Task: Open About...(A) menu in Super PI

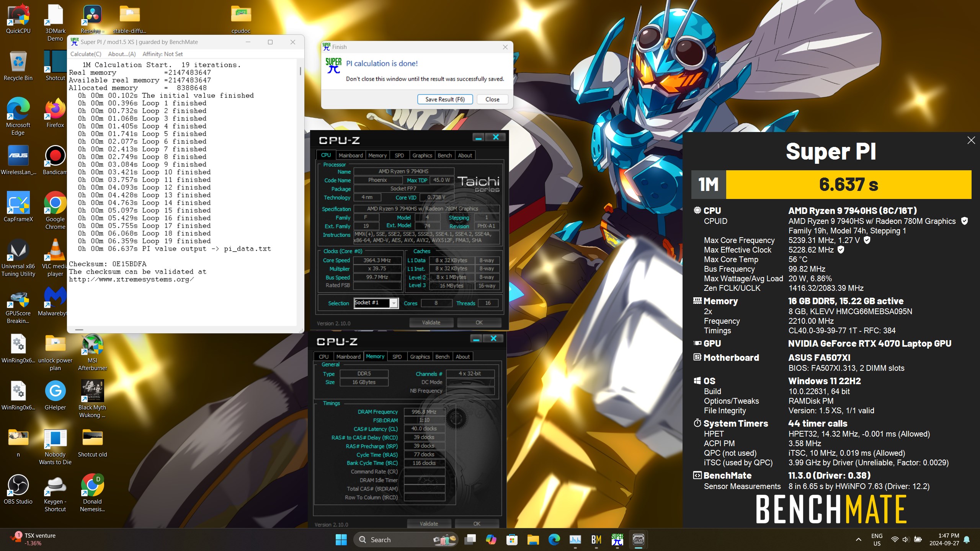Action: pos(122,54)
